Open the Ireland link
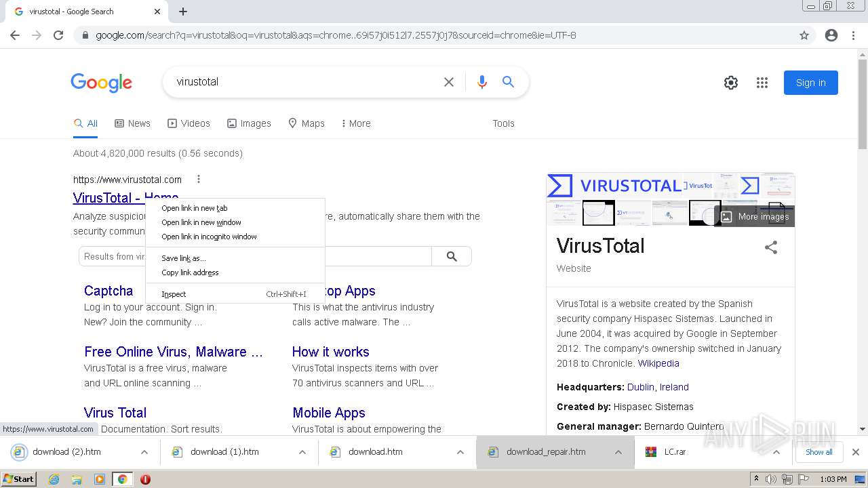The image size is (868, 488). (674, 387)
